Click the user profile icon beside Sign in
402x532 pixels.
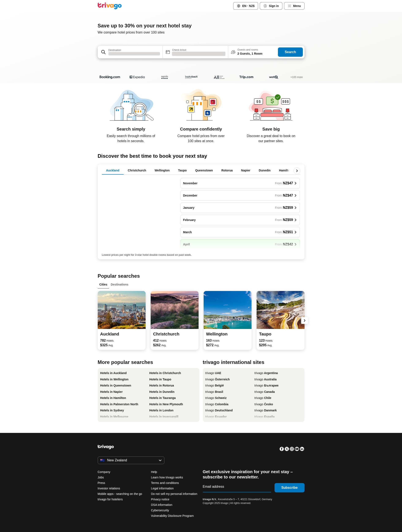(x=265, y=6)
